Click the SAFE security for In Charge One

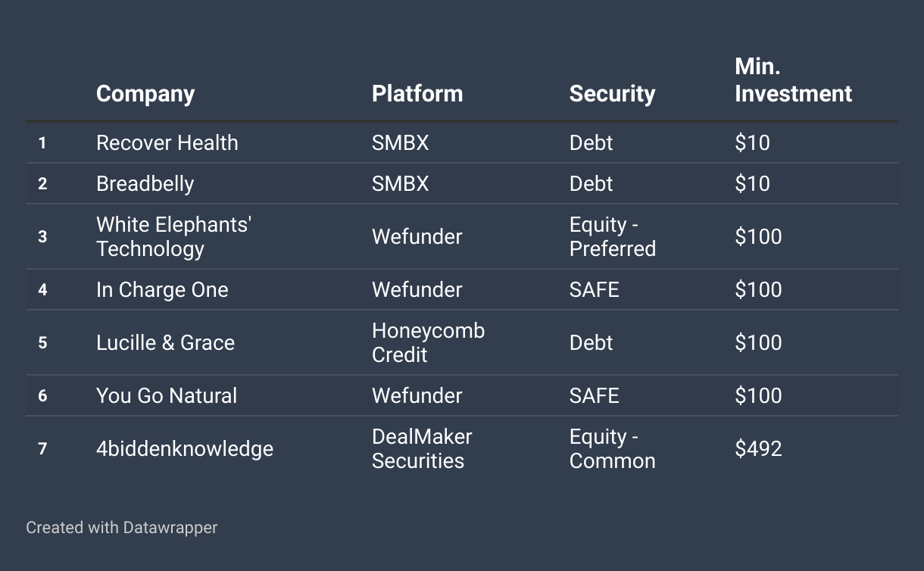595,289
